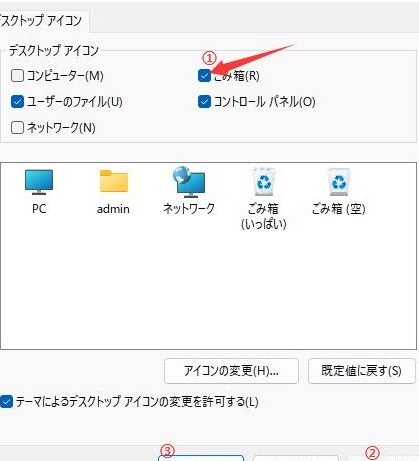Select the admin folder icon

coord(114,181)
